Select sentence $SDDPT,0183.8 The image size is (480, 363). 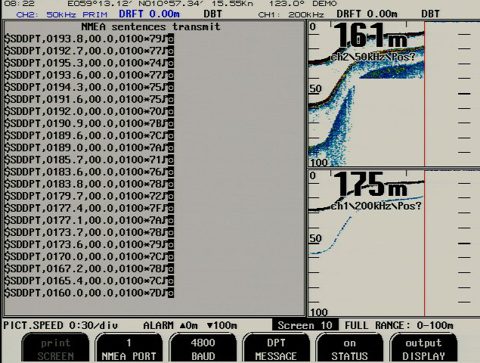click(x=89, y=184)
